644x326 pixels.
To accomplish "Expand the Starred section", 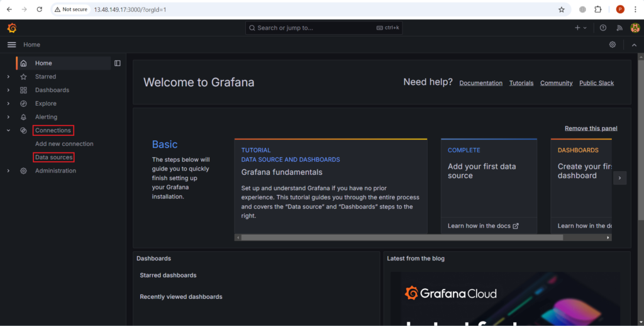I will tap(8, 77).
